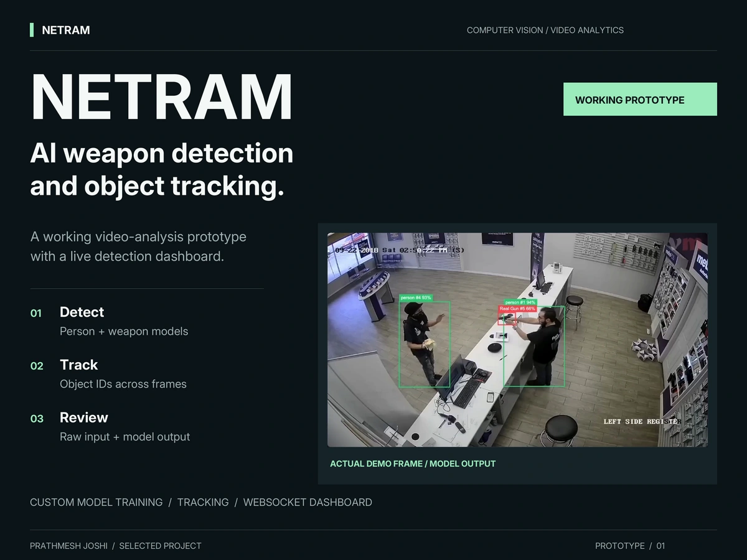Open the demo surveillance frame thumbnail

517,340
